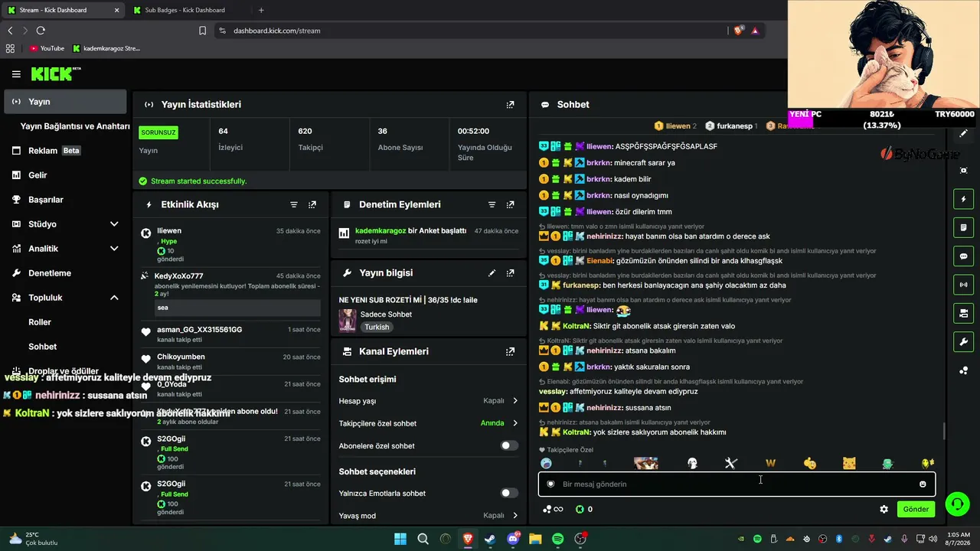Toggle the document moderation widget button

point(963,228)
